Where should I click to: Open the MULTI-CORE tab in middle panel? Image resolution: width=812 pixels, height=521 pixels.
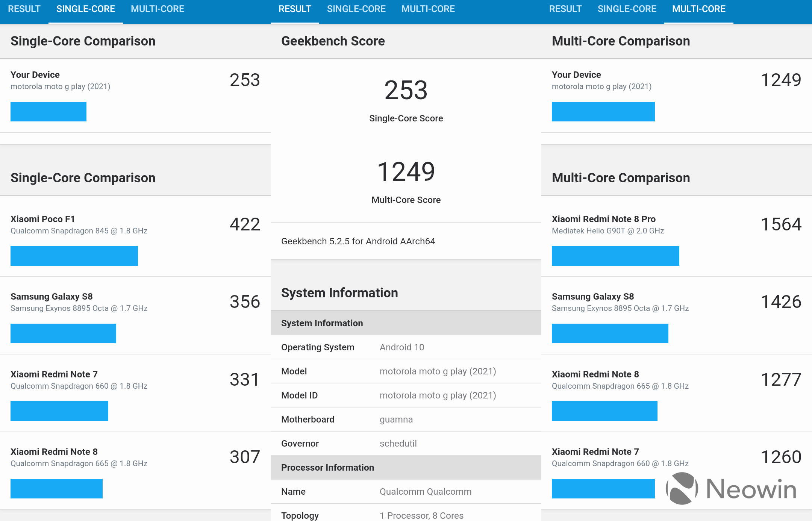428,9
